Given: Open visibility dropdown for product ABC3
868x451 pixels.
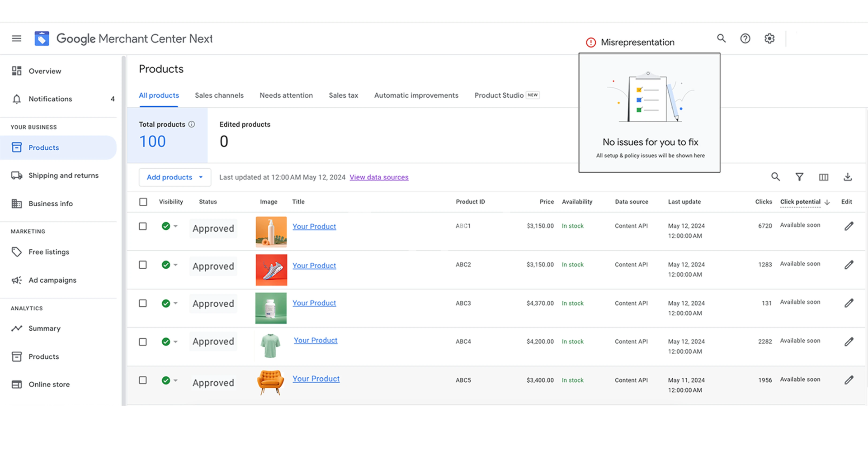Looking at the screenshot, I should click(175, 303).
